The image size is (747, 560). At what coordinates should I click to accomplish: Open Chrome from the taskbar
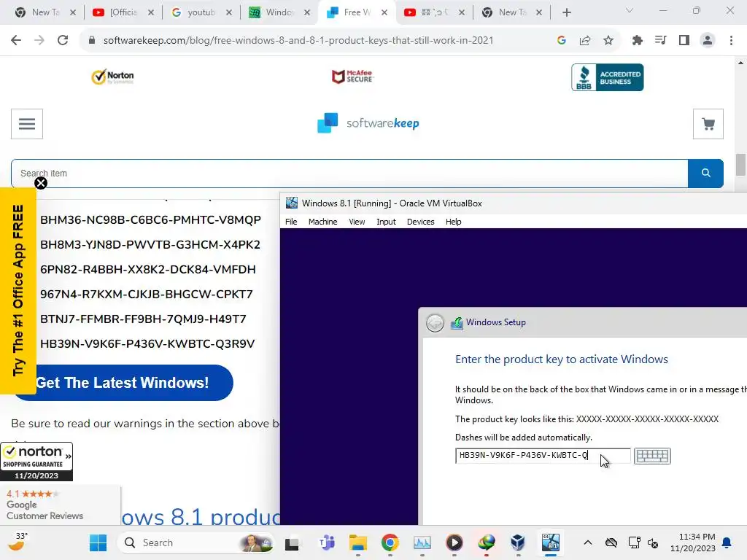pos(390,542)
